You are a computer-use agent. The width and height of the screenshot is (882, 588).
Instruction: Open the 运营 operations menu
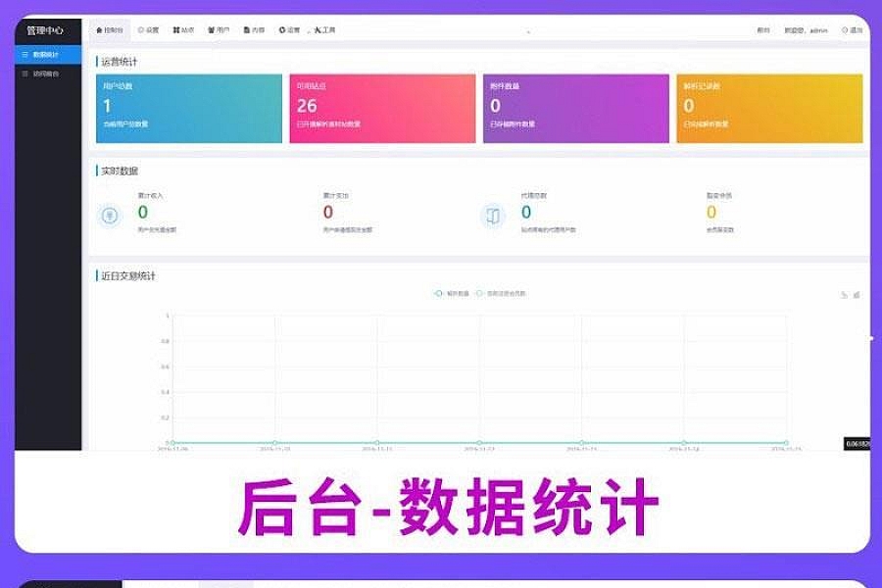click(289, 30)
